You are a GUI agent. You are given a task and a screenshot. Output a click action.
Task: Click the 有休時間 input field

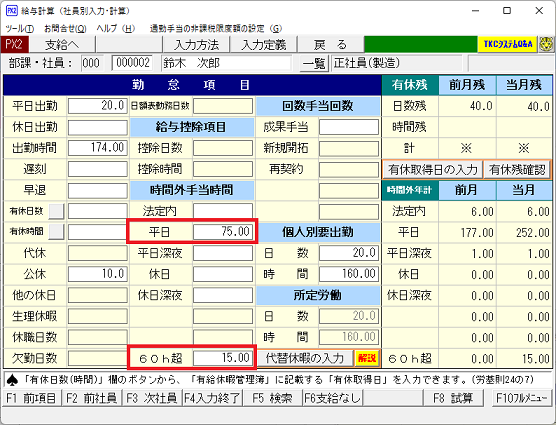coord(98,232)
